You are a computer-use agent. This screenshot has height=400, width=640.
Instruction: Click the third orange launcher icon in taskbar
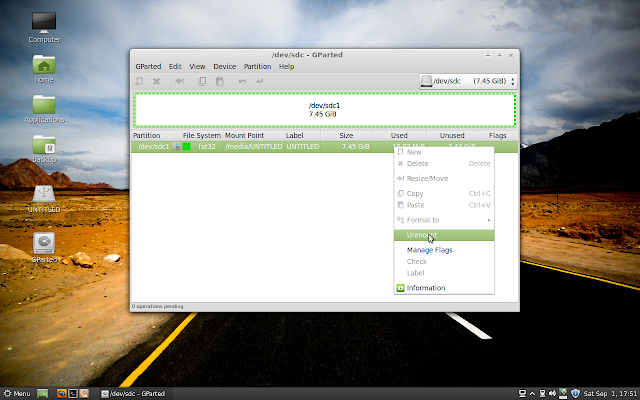click(x=84, y=394)
